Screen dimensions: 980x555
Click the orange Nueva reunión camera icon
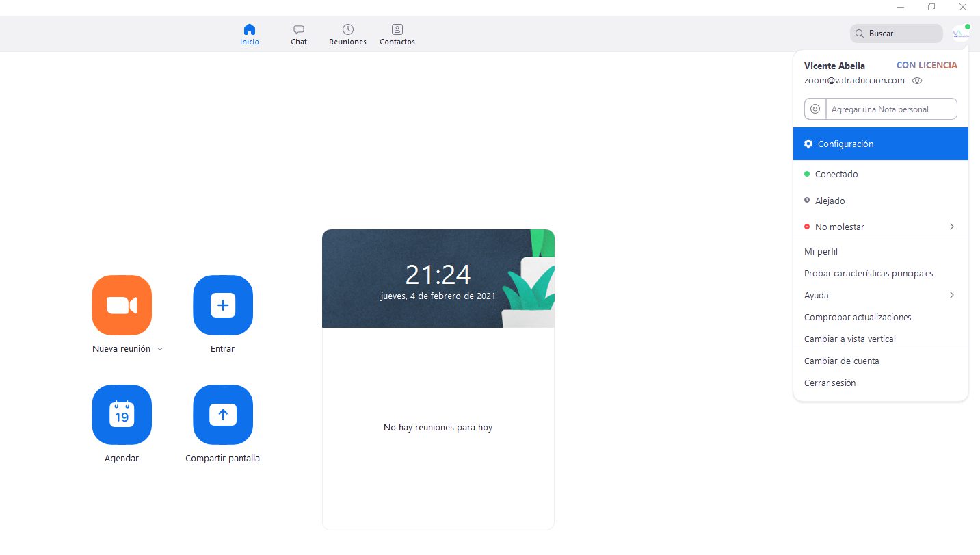click(x=122, y=305)
